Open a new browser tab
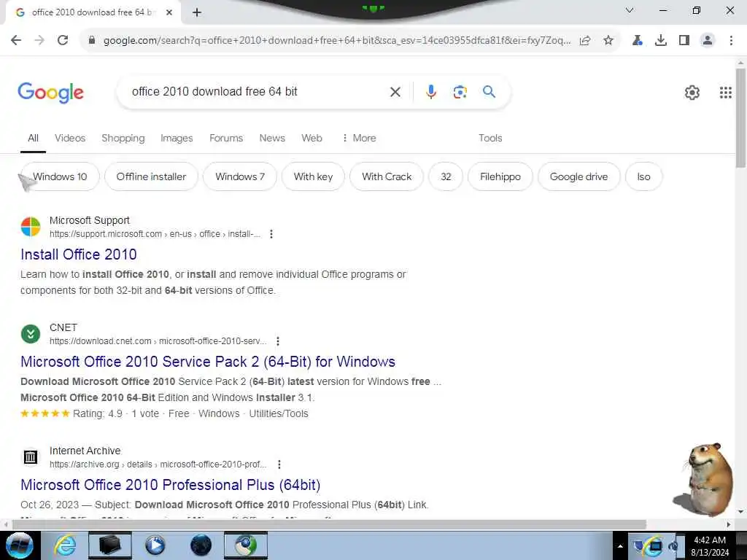The width and height of the screenshot is (747, 560). click(x=197, y=12)
